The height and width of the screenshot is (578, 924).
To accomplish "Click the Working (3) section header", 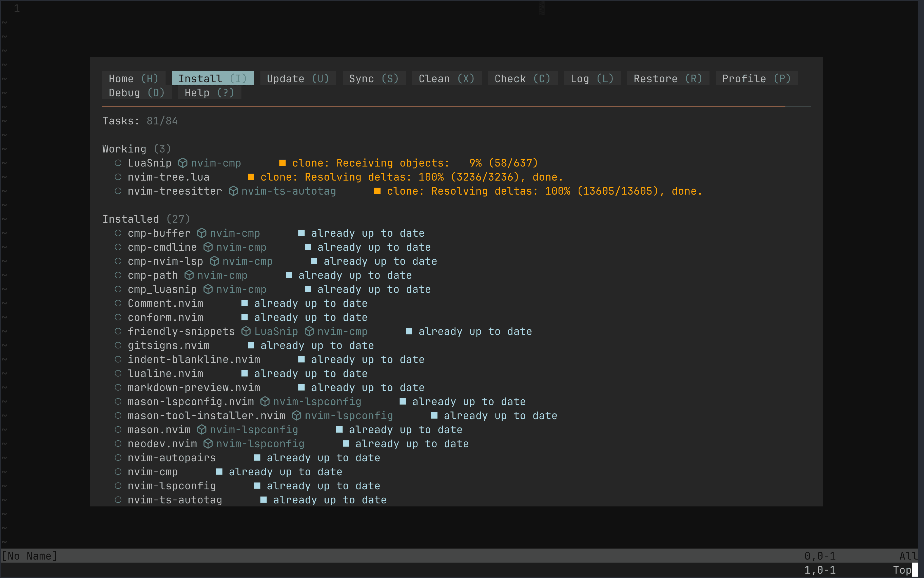I will coord(137,149).
